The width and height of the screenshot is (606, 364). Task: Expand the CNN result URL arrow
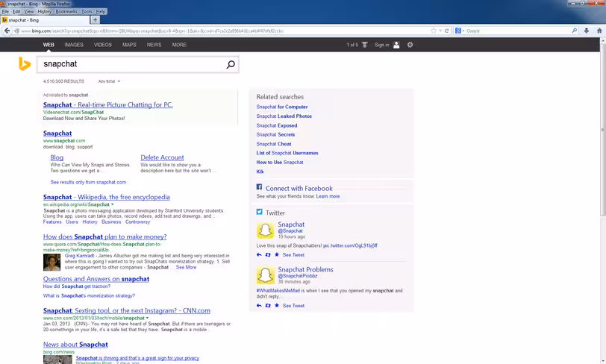point(147,318)
